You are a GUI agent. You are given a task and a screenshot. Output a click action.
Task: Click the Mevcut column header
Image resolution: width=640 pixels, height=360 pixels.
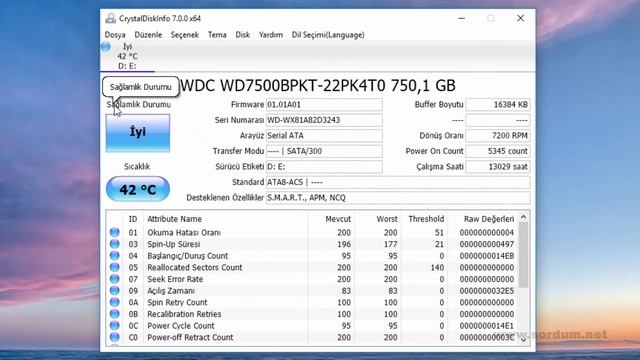[338, 219]
